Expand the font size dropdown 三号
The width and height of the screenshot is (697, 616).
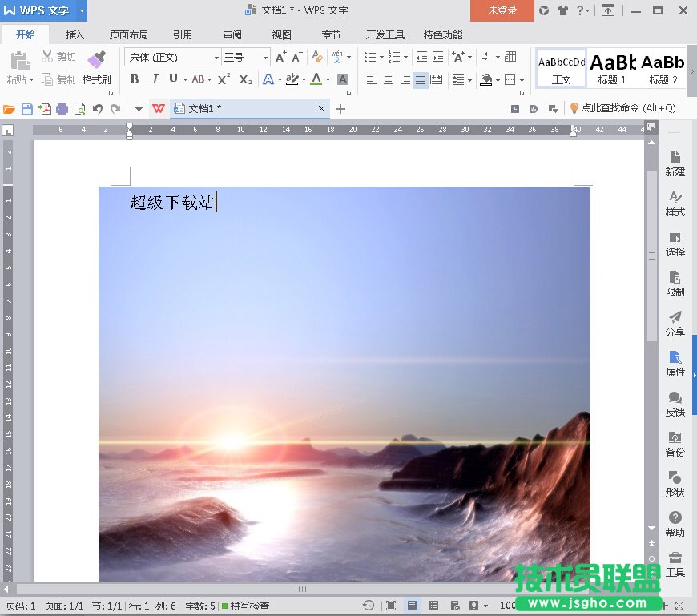coord(265,58)
